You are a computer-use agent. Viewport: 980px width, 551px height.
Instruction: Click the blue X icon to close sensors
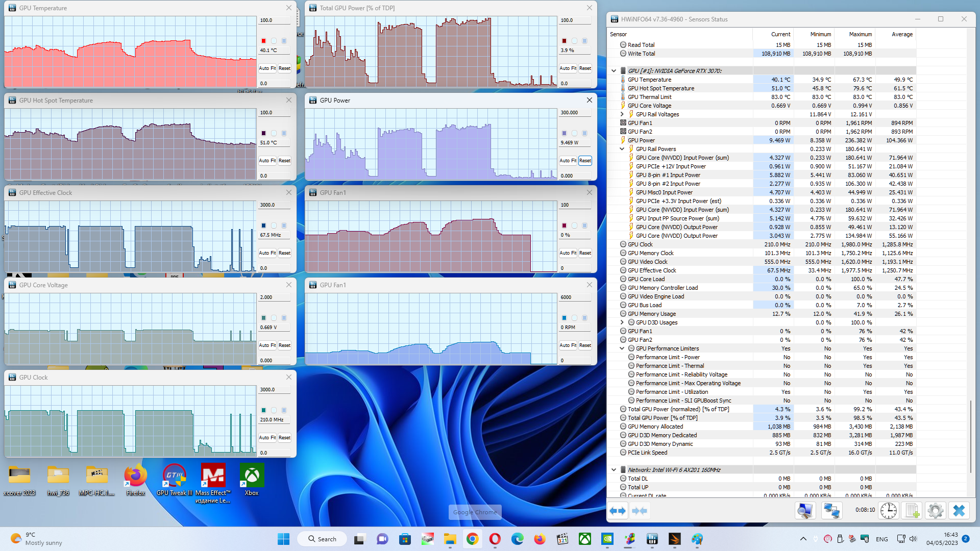click(959, 511)
